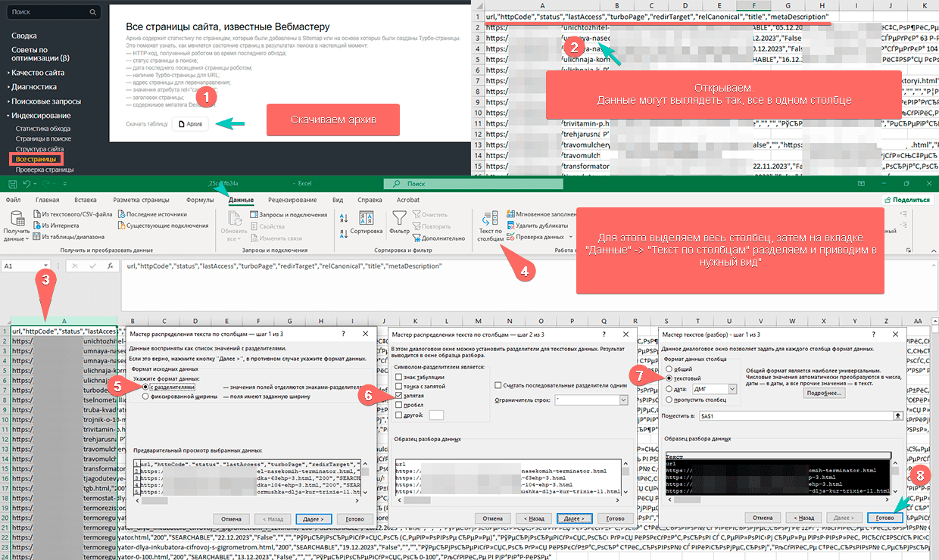Click Текст по столбцам icon
This screenshot has width=939, height=560.
click(491, 219)
